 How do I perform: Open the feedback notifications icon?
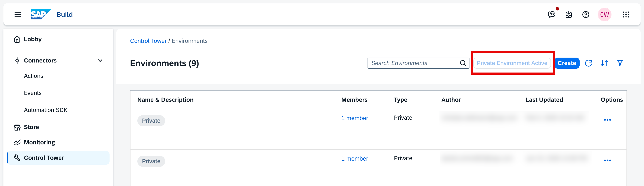click(551, 15)
